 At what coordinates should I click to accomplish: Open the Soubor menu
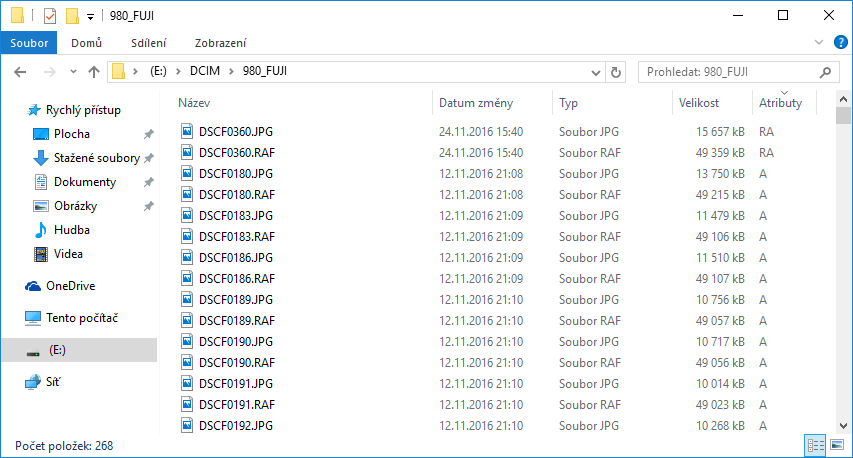click(29, 43)
